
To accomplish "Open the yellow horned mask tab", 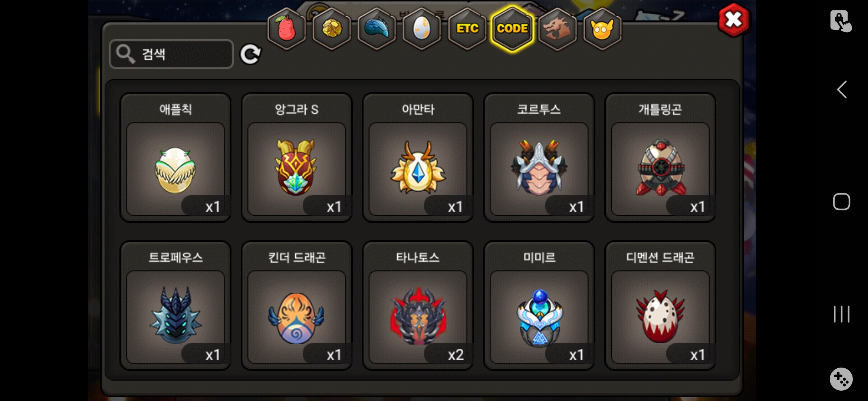I will tap(602, 29).
